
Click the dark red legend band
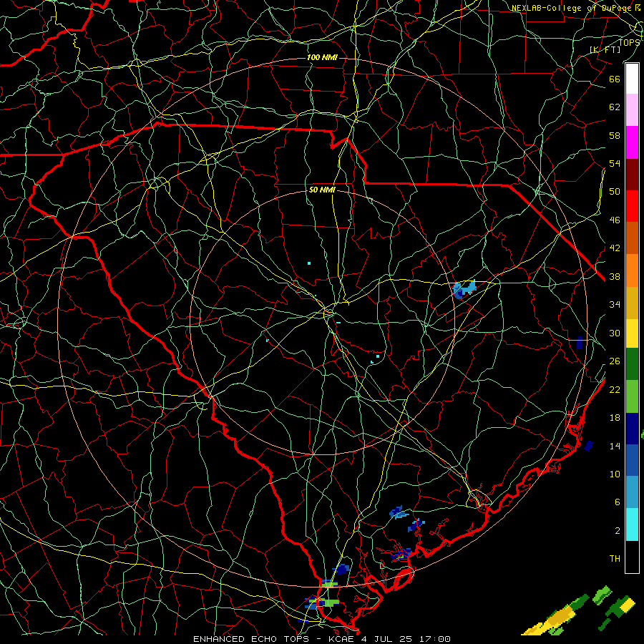[x=632, y=175]
